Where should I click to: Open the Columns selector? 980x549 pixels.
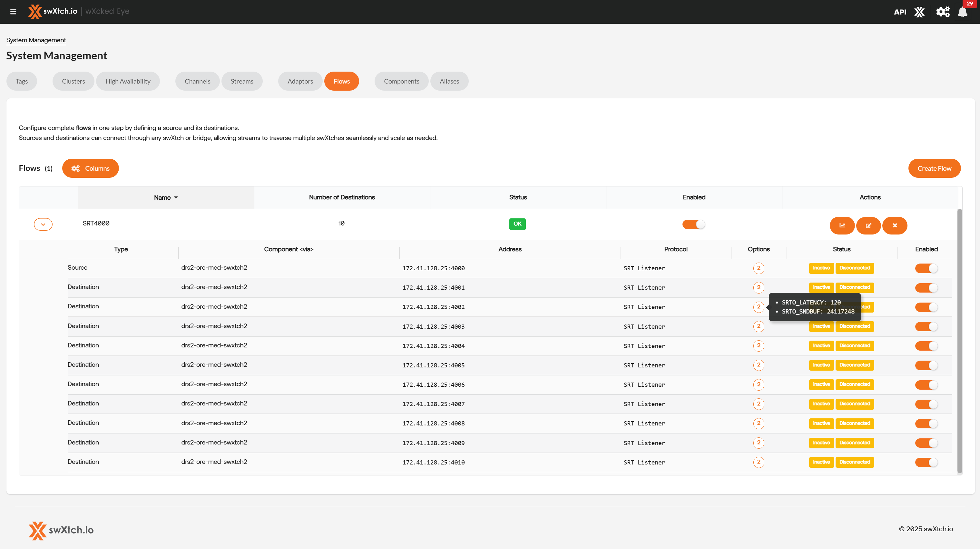91,168
